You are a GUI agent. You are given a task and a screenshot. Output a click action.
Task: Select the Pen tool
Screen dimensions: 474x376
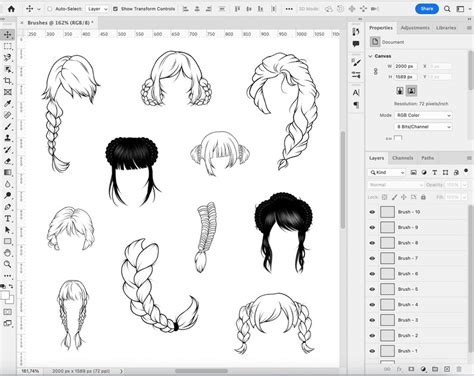tap(8, 207)
